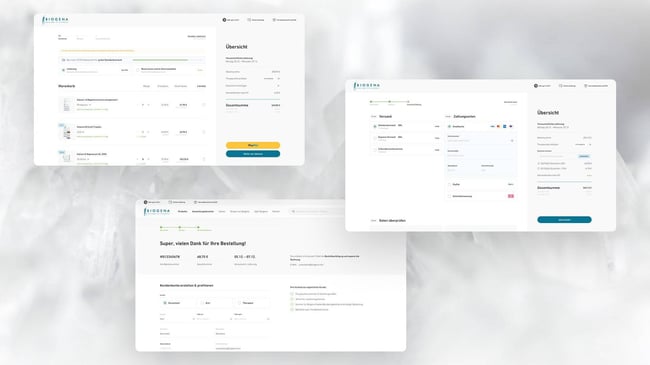The height and width of the screenshot is (365, 650).
Task: Click order thank-you heading in confirmation window
Action: coord(203,243)
